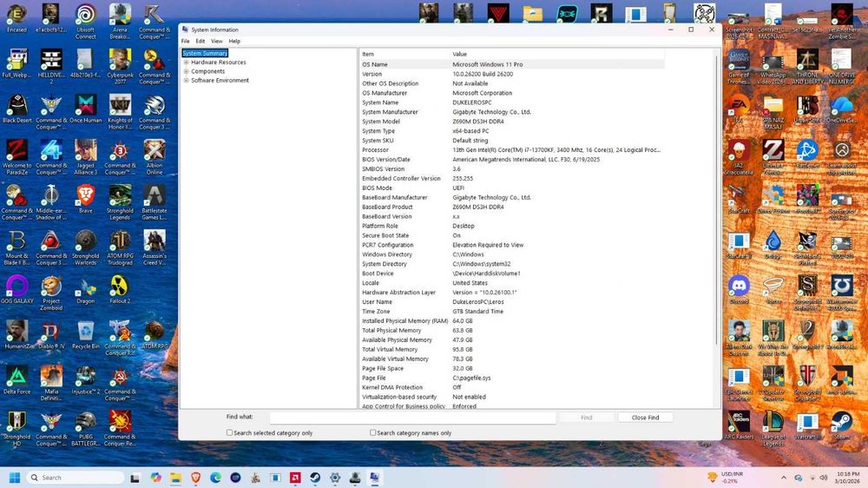Click the details list vertical scrollbar
Screen dimensions: 868x488
coord(717,200)
